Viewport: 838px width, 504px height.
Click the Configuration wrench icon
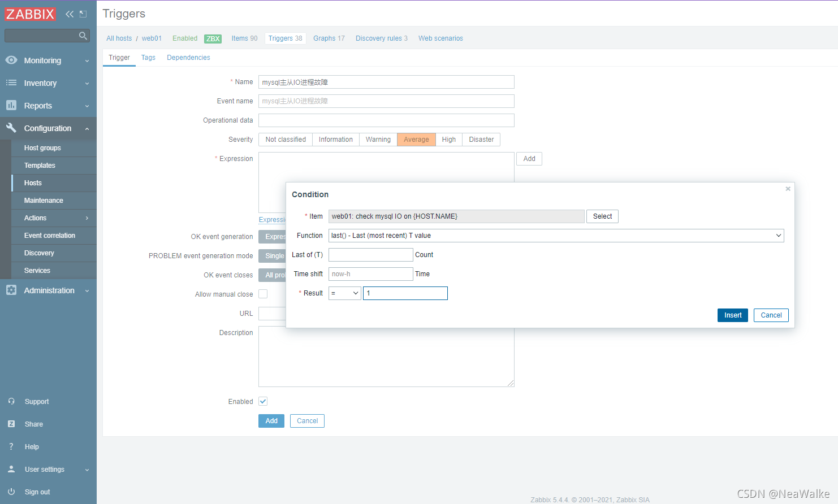click(x=11, y=128)
